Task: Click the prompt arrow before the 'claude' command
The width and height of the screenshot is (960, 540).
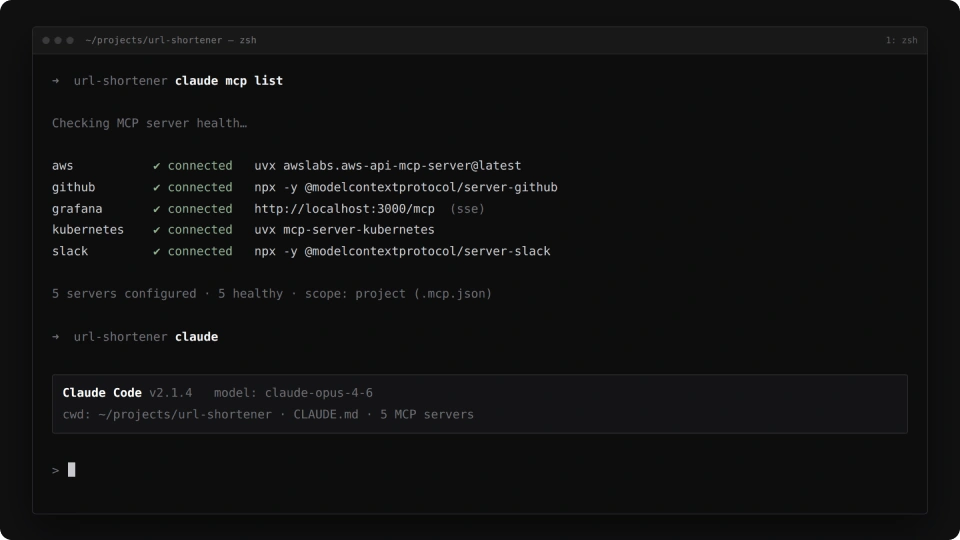Action: [x=56, y=337]
